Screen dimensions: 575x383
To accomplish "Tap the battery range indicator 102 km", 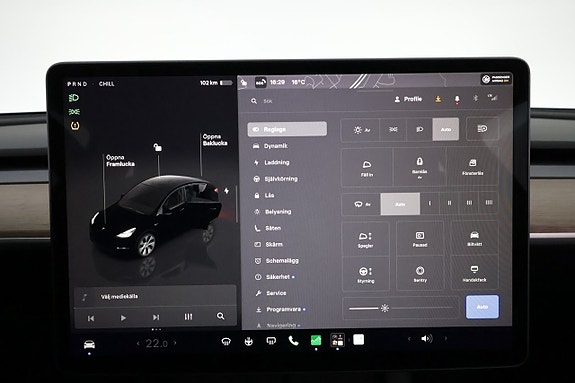I will [x=216, y=83].
